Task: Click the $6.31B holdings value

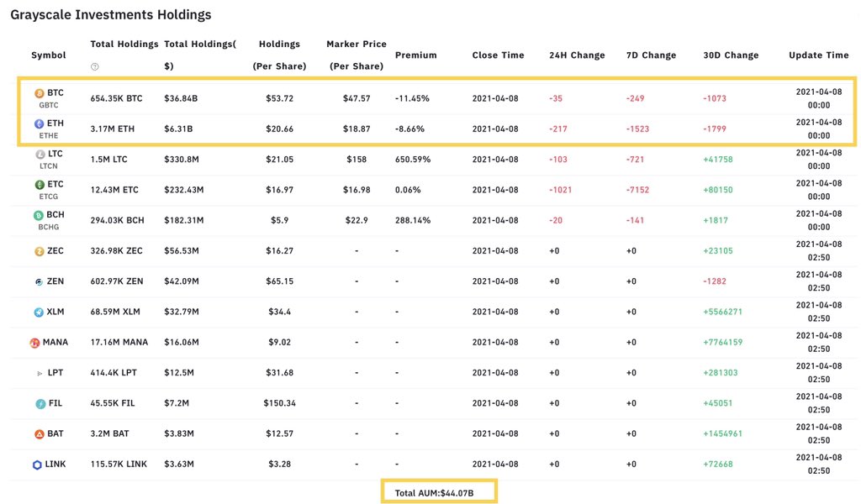Action: pyautogui.click(x=178, y=129)
